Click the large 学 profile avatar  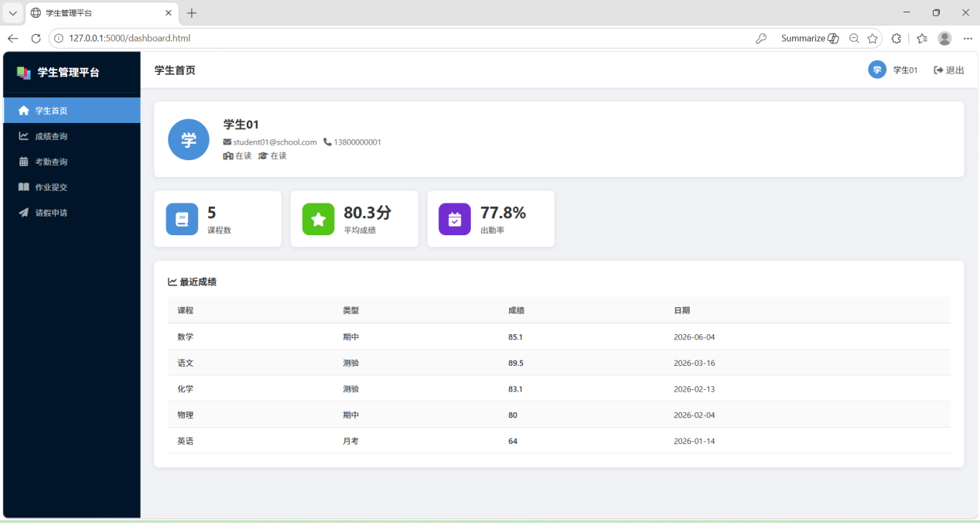point(189,139)
